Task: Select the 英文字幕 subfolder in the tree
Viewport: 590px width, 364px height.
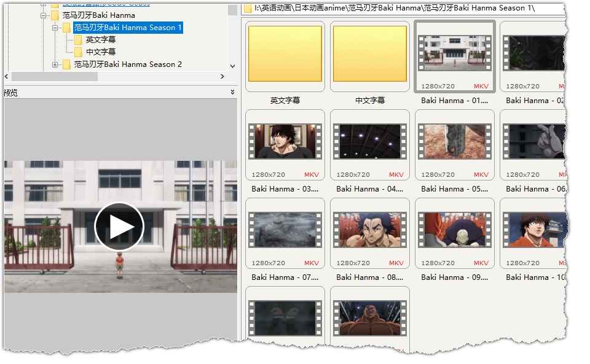Action: point(101,40)
